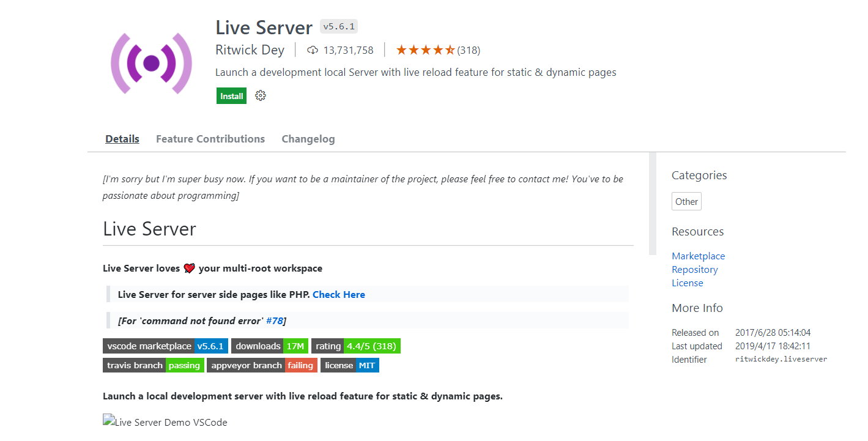Click the Live Server title at top
Image resolution: width=868 pixels, height=441 pixels.
pyautogui.click(x=264, y=28)
